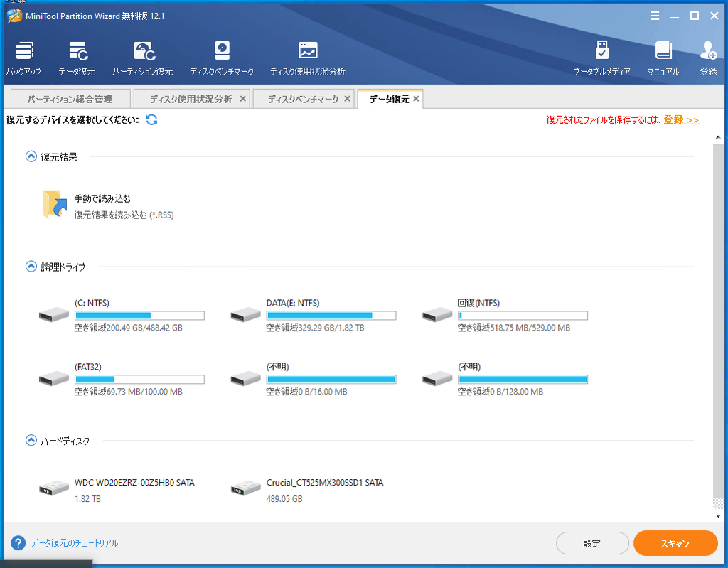Open the バックアップ backup tool
This screenshot has width=728, height=568.
tap(23, 58)
